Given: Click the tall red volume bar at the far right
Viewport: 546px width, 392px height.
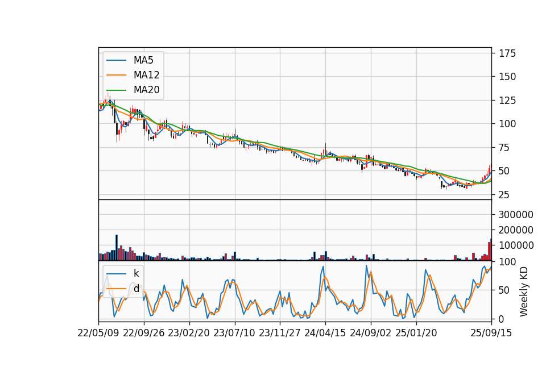Looking at the screenshot, I should [490, 251].
